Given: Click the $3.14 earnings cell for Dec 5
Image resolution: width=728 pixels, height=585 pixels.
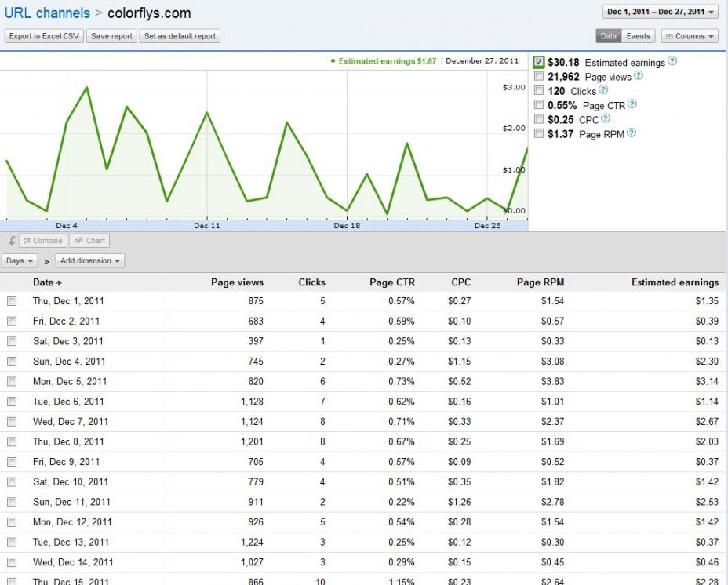Looking at the screenshot, I should [x=707, y=382].
